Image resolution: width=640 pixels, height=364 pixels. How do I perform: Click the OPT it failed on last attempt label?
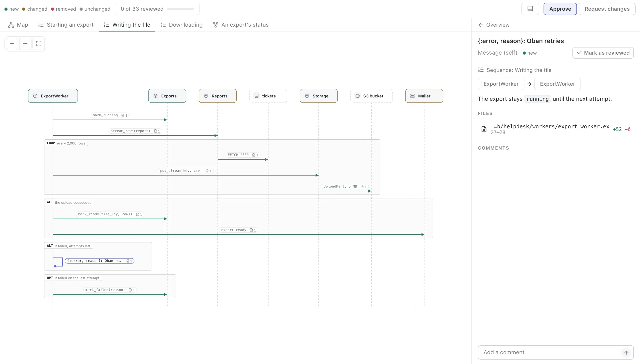coord(73,278)
